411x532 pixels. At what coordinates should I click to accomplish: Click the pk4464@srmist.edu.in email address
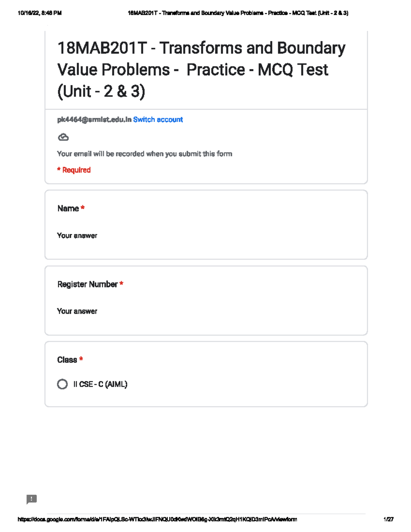point(94,120)
